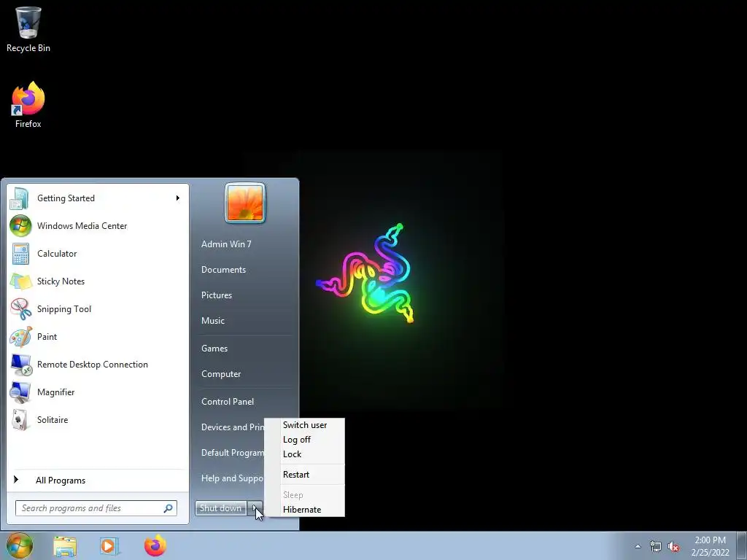Image resolution: width=747 pixels, height=560 pixels.
Task: Click the Windows Start orb
Action: pos(20,545)
